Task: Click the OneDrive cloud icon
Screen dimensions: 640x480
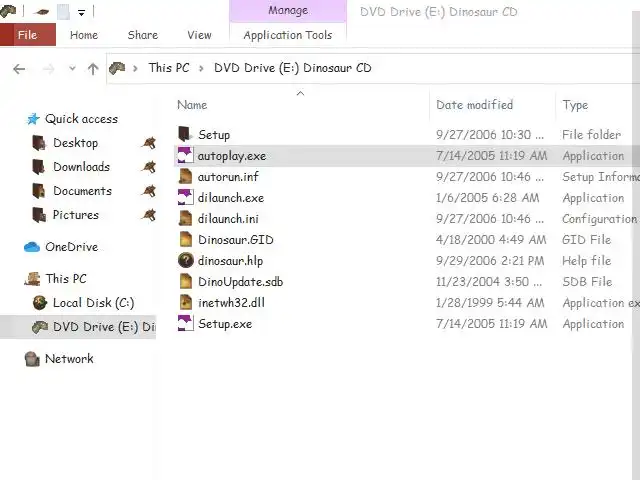Action: 32,247
